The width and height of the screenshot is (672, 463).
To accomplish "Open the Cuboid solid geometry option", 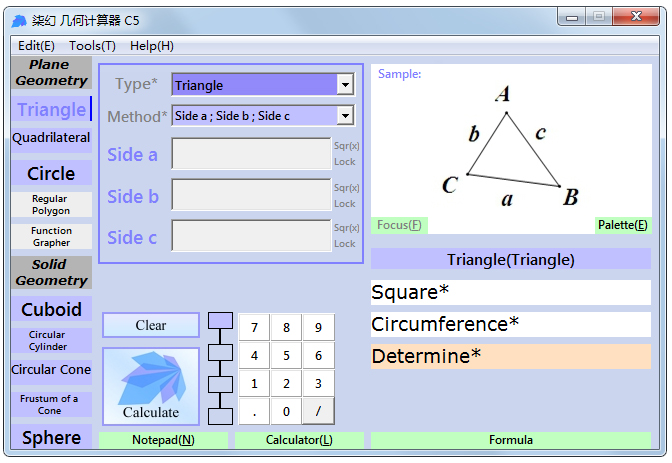I will (x=51, y=309).
